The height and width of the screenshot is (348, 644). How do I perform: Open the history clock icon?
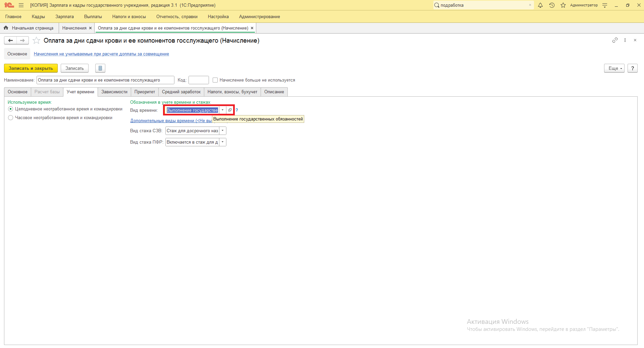552,5
